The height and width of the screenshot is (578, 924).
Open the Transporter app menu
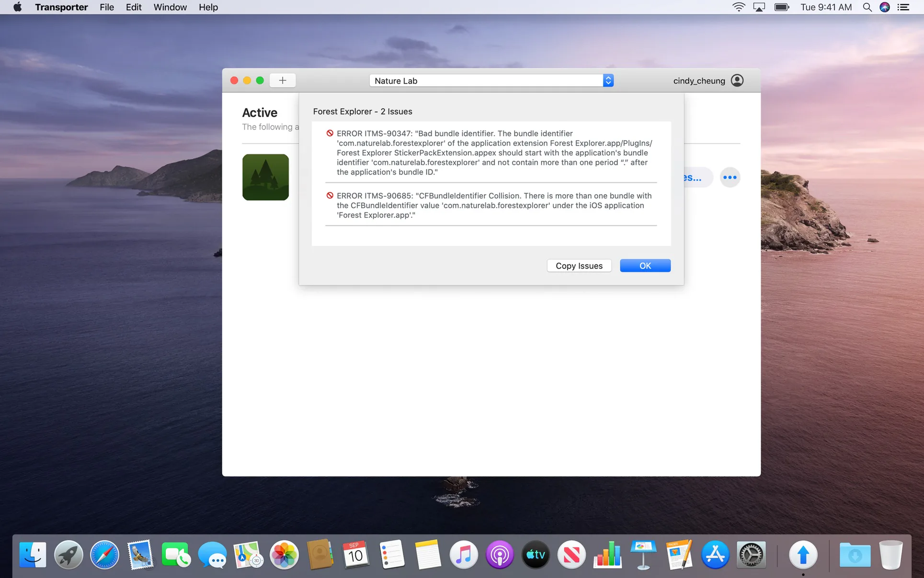point(61,7)
